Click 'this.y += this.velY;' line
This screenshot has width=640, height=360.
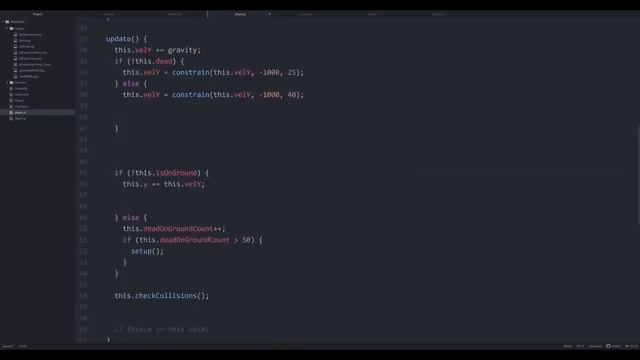164,184
